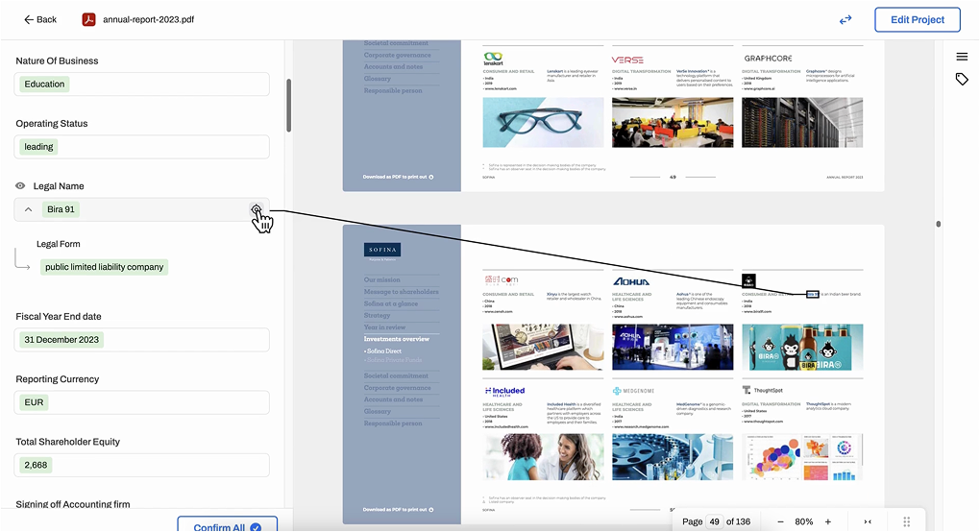Click the 80% zoom level value

tap(804, 521)
